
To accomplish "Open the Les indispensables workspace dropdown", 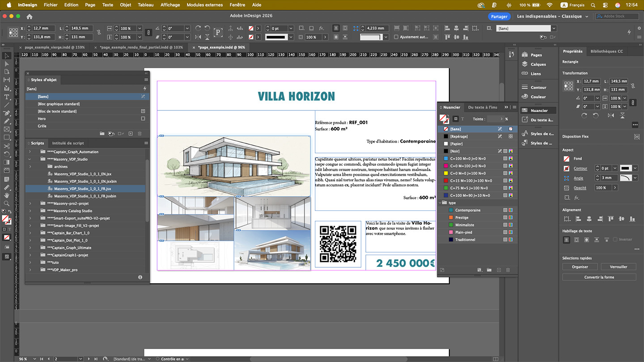I will tap(553, 17).
